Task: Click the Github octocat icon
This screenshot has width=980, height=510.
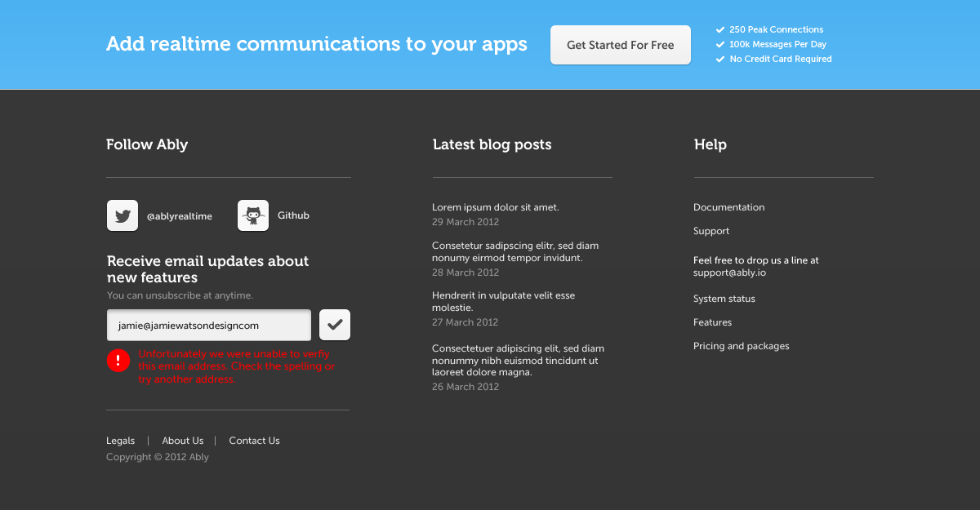Action: pos(253,216)
